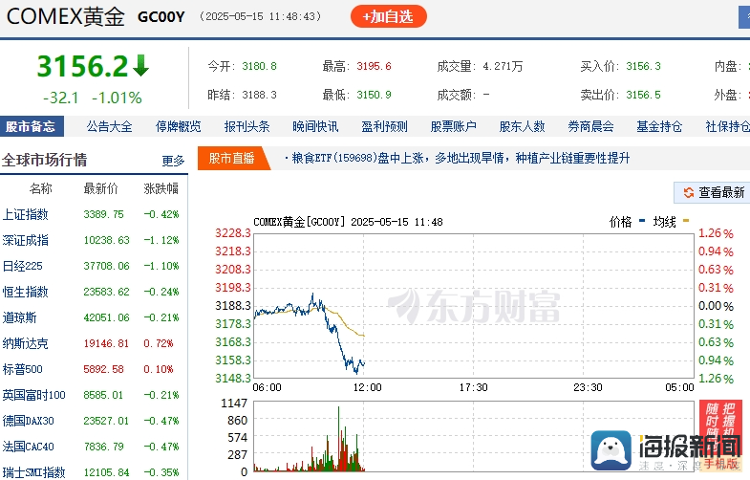
Task: Click the 纳斯达克 latest price 19146.81
Action: (x=106, y=343)
